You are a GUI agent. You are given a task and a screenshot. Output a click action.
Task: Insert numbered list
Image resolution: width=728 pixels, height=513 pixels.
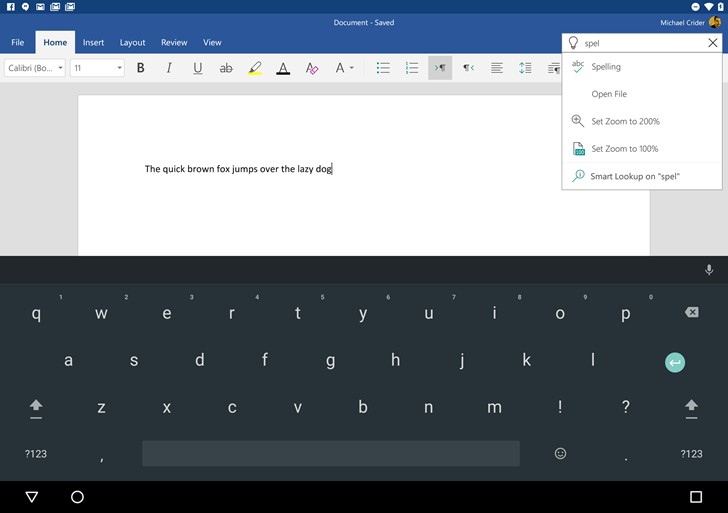pos(412,68)
